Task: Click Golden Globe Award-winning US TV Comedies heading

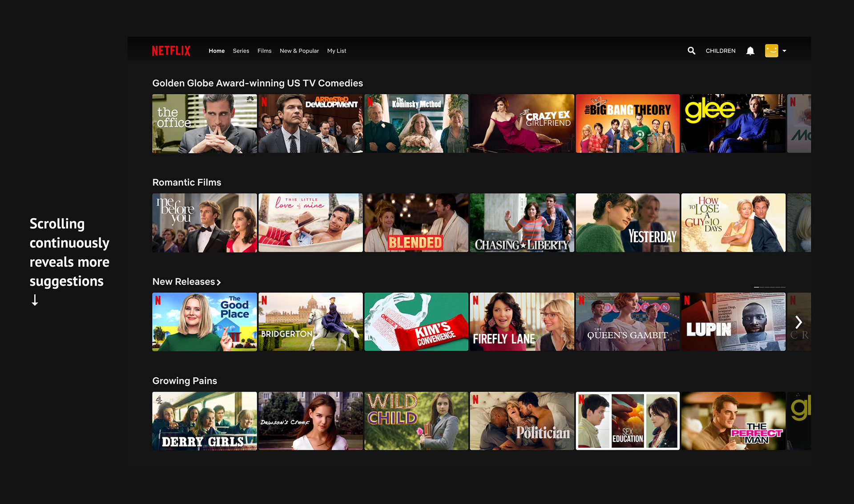Action: 258,83
